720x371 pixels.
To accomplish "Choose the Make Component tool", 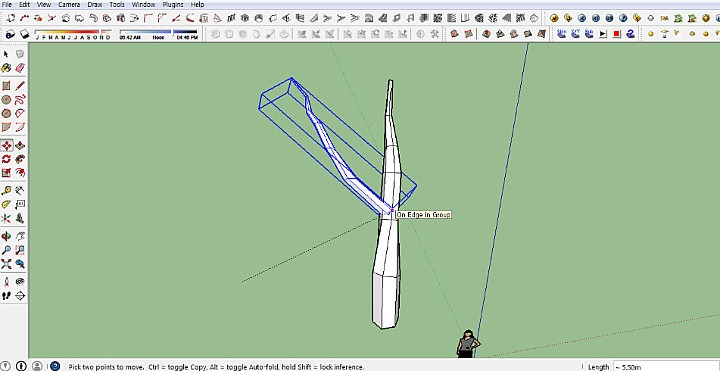I will (x=20, y=54).
